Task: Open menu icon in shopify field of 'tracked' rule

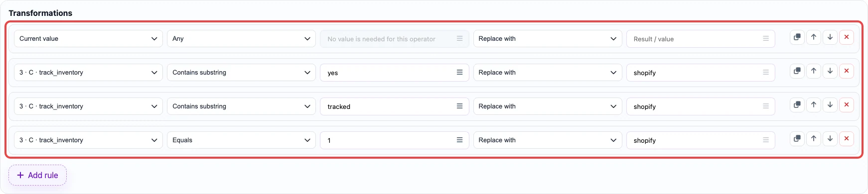Action: [x=766, y=106]
